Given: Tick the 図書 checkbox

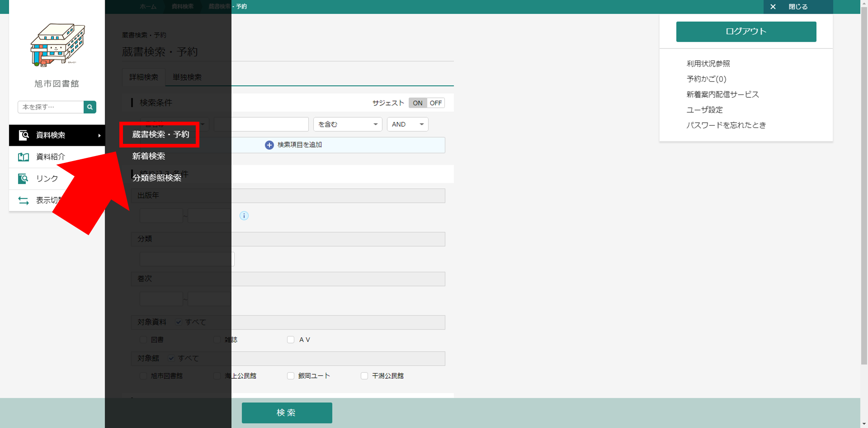Looking at the screenshot, I should tap(143, 340).
